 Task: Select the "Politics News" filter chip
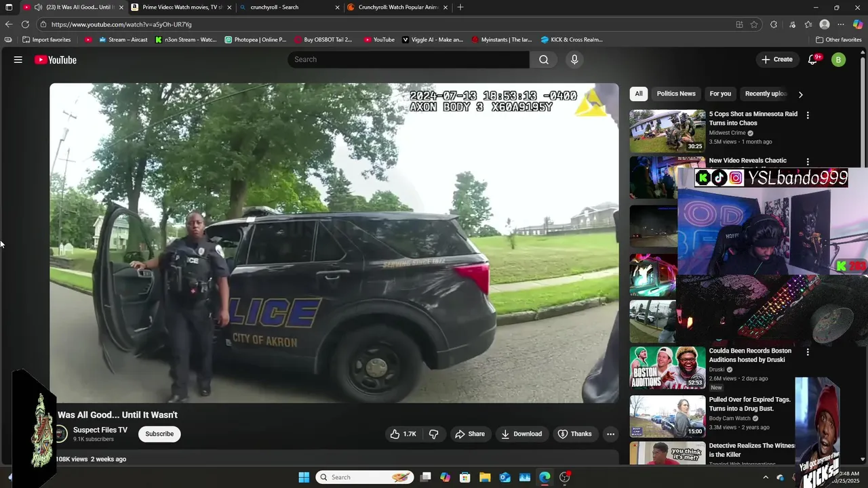coord(676,94)
